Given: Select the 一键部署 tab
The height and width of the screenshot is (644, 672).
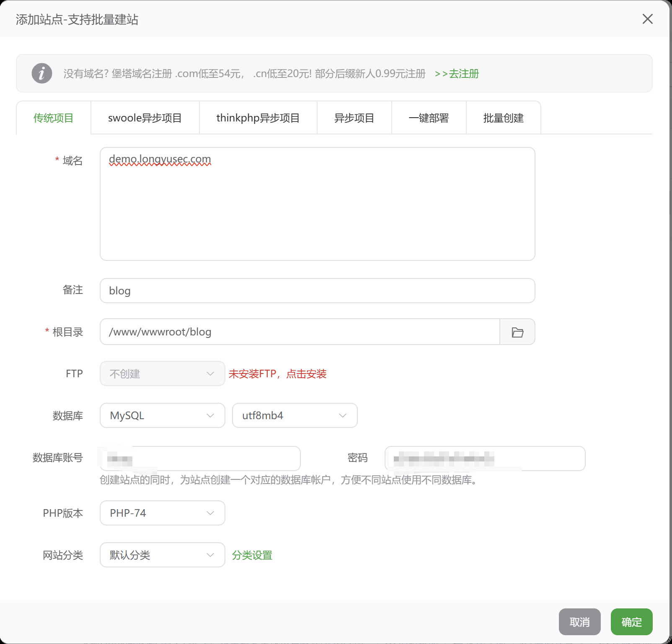Looking at the screenshot, I should tap(429, 118).
